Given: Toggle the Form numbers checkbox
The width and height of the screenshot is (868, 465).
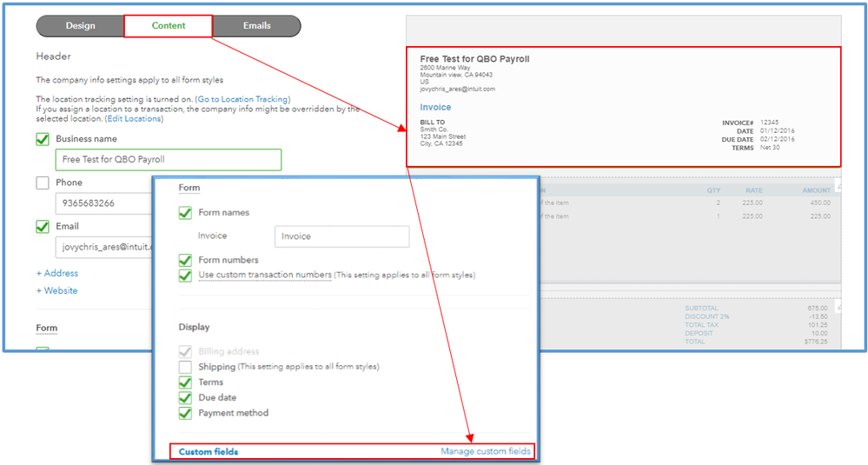Looking at the screenshot, I should coord(185,260).
